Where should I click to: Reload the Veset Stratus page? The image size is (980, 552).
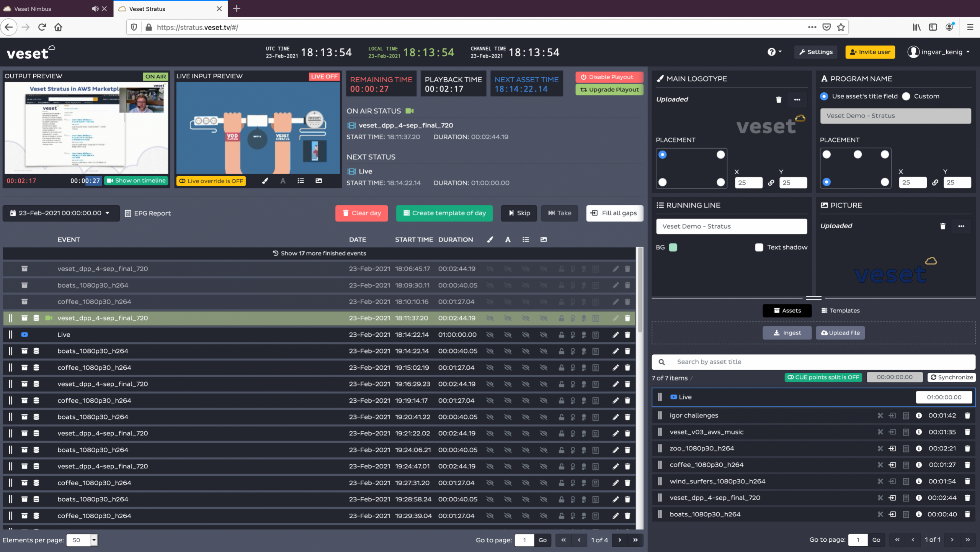tap(42, 27)
